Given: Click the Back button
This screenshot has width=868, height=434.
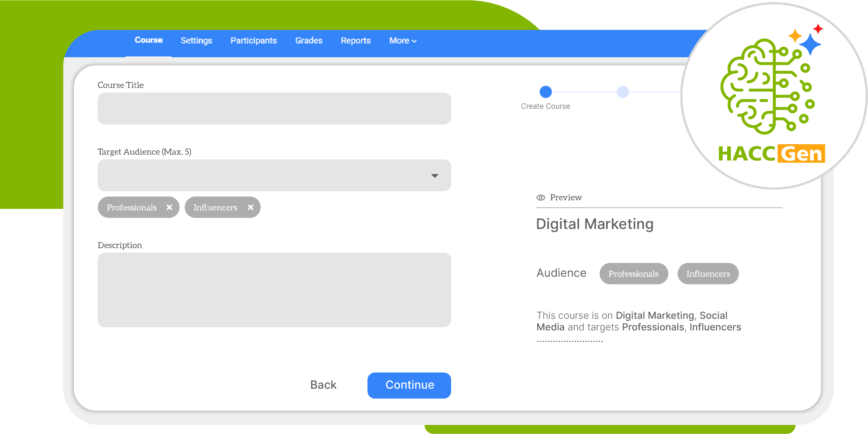Looking at the screenshot, I should click(323, 385).
